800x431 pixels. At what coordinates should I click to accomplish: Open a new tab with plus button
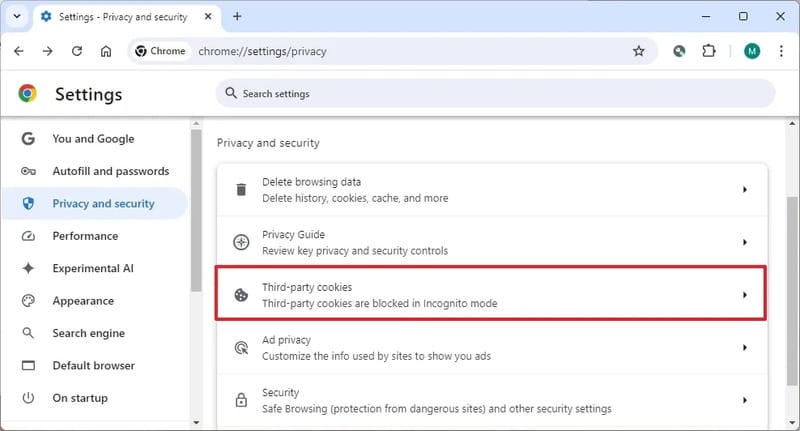click(237, 16)
